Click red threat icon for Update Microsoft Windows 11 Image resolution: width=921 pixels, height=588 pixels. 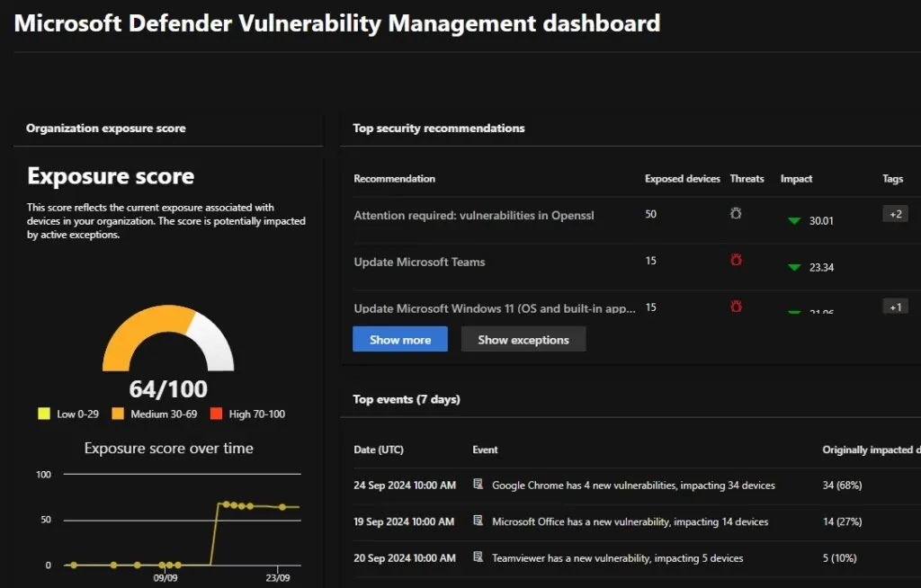coord(736,306)
